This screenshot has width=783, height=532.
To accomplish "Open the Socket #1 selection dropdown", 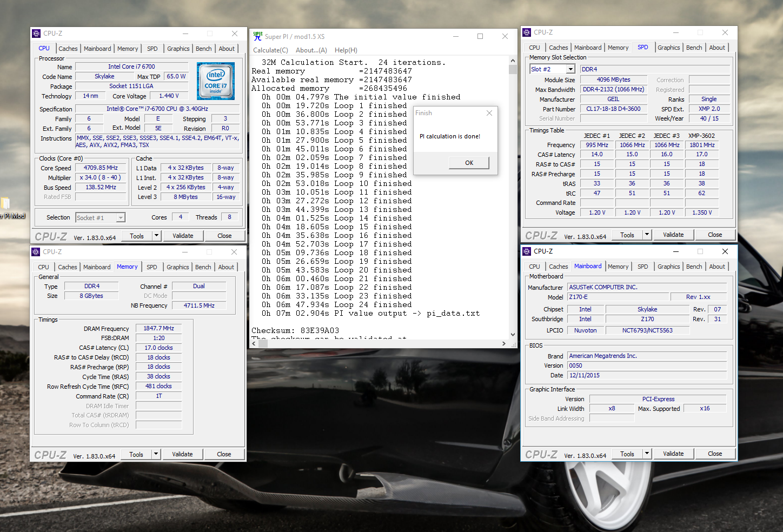I will [121, 218].
